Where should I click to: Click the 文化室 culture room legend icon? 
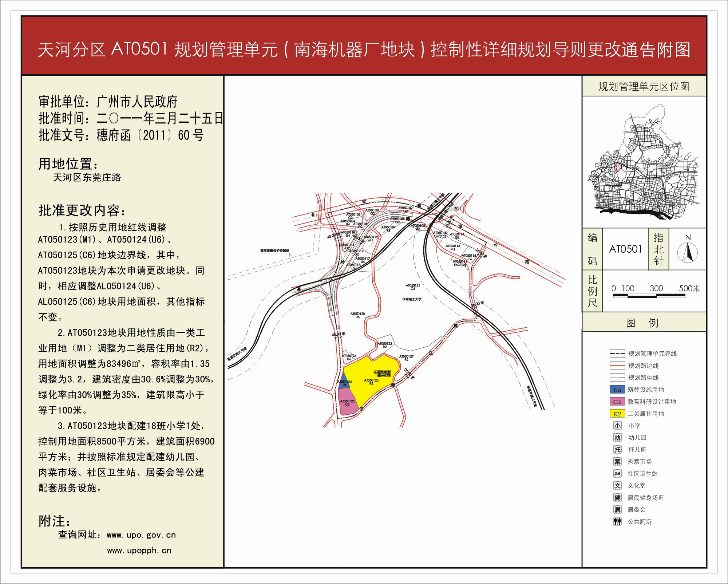pos(617,485)
